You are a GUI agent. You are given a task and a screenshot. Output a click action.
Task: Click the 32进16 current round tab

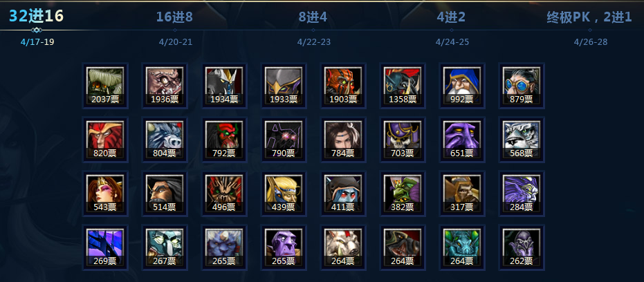(37, 16)
